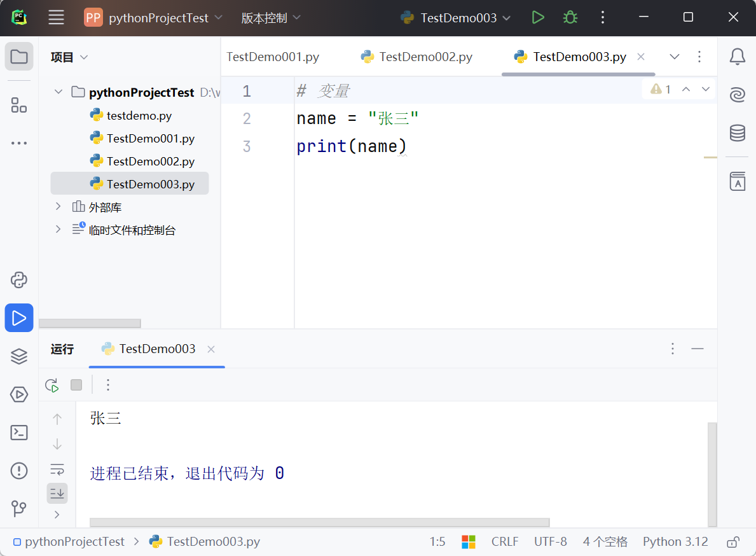This screenshot has width=756, height=556.
Task: Open Run toolbar more options
Action: coord(108,385)
